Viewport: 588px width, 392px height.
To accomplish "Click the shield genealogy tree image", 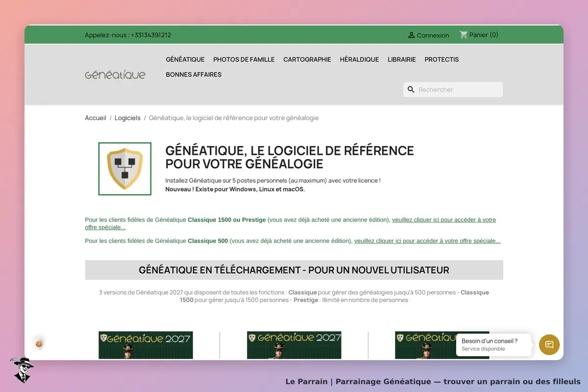I will 125,169.
